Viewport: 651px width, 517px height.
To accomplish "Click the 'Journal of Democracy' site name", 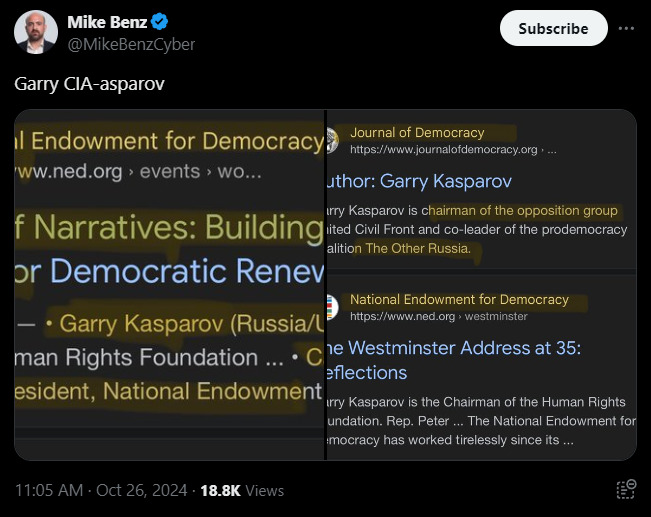I will click(417, 132).
